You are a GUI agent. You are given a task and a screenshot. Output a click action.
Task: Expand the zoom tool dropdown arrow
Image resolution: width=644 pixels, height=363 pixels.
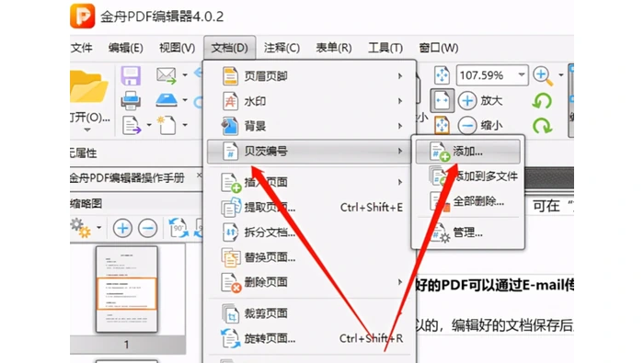coord(561,75)
